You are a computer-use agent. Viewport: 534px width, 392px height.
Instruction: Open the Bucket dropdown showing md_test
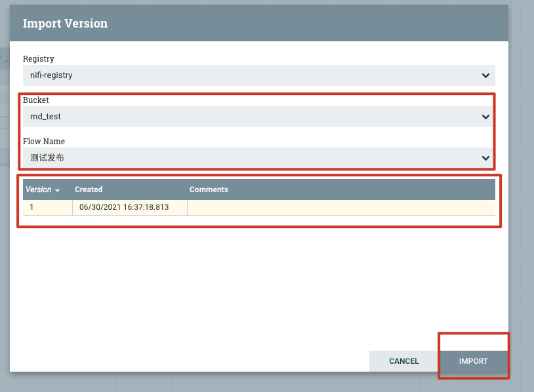259,117
